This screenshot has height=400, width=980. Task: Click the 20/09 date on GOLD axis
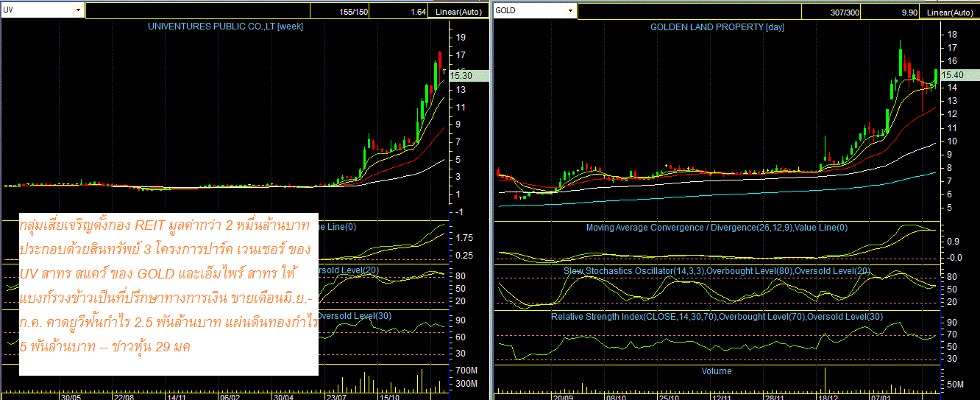(564, 396)
